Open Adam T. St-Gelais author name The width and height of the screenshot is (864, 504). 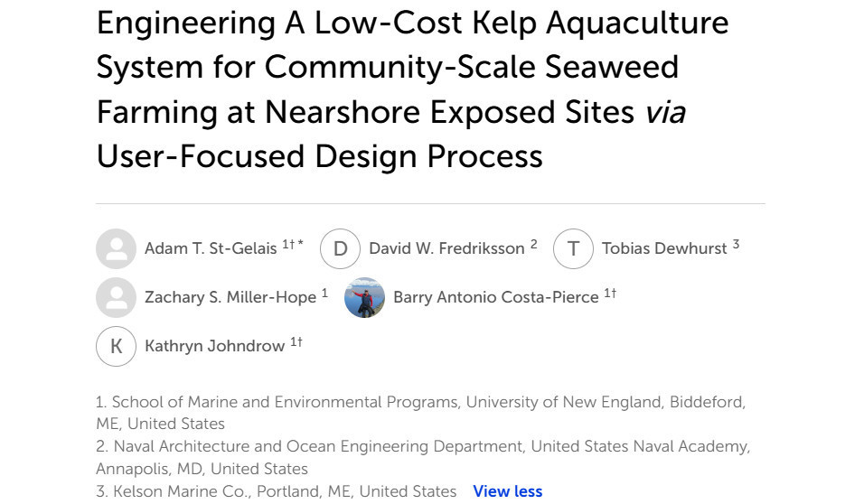[x=211, y=248]
